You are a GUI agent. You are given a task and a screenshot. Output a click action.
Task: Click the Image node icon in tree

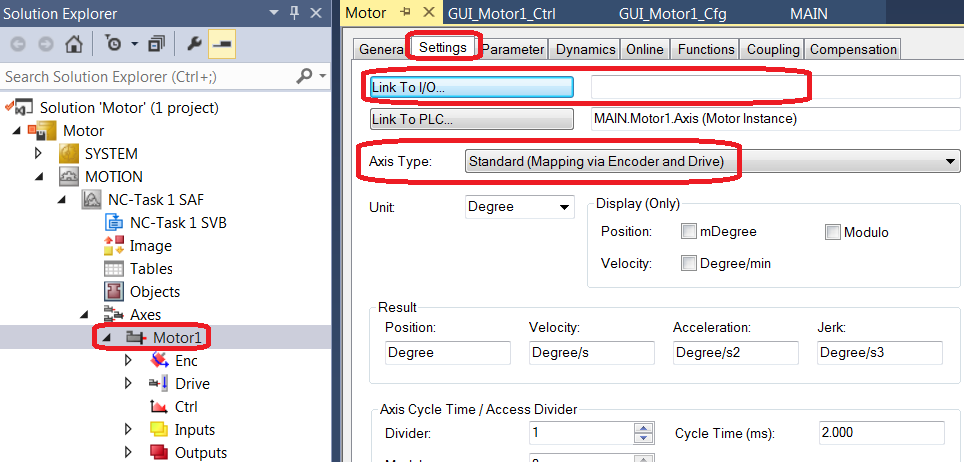coord(113,245)
